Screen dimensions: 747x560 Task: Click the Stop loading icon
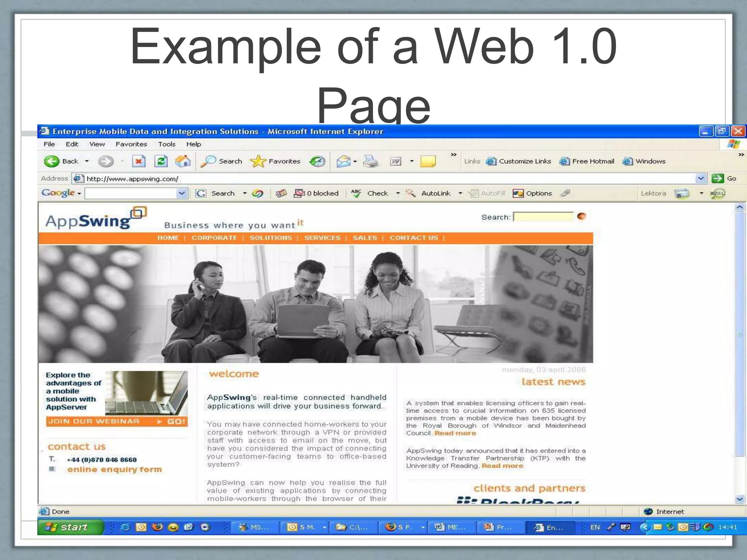point(139,161)
